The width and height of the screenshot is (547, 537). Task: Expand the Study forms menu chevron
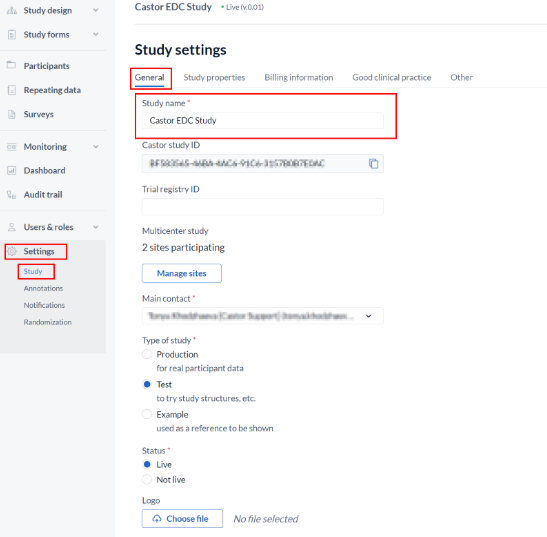(96, 34)
